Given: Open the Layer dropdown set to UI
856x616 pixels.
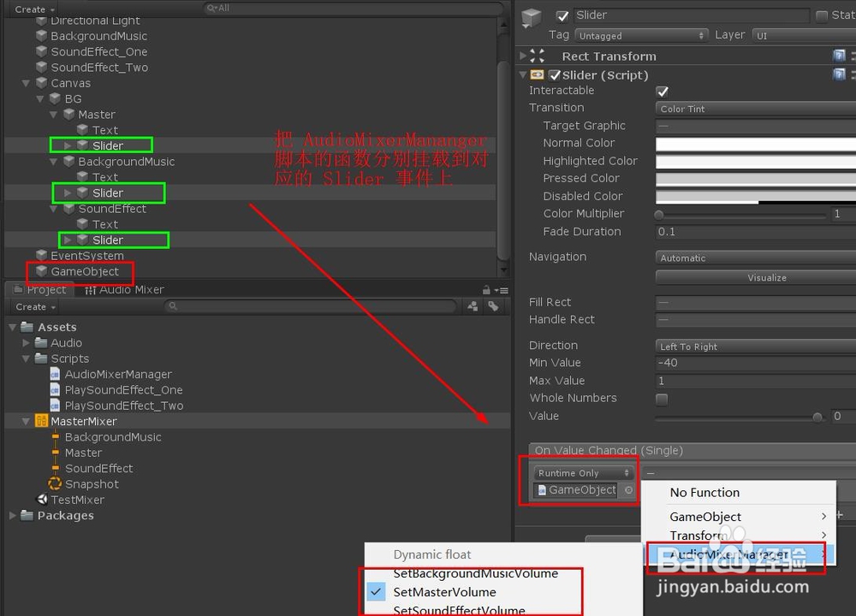Looking at the screenshot, I should tap(804, 36).
